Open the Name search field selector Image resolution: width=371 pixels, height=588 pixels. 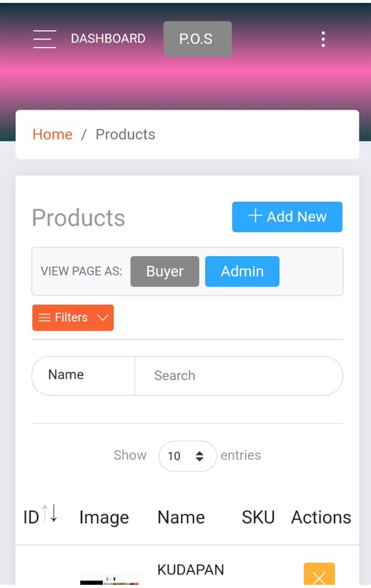83,376
